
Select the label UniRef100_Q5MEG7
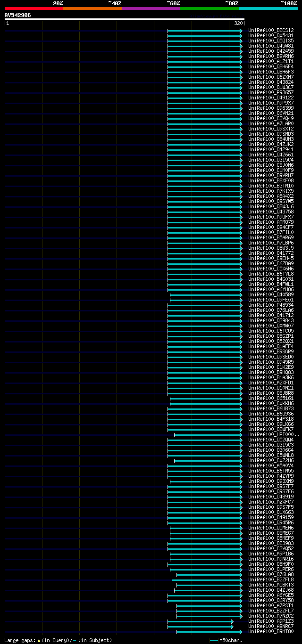pos(271,533)
